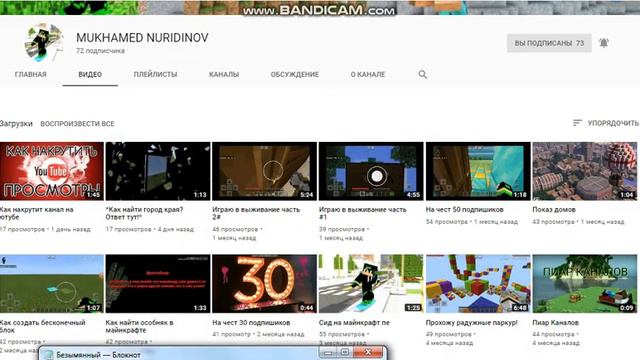This screenshot has height=360, width=640.
Task: Click text 41 просмотр • 2 месяца назад
Action: pos(258,334)
